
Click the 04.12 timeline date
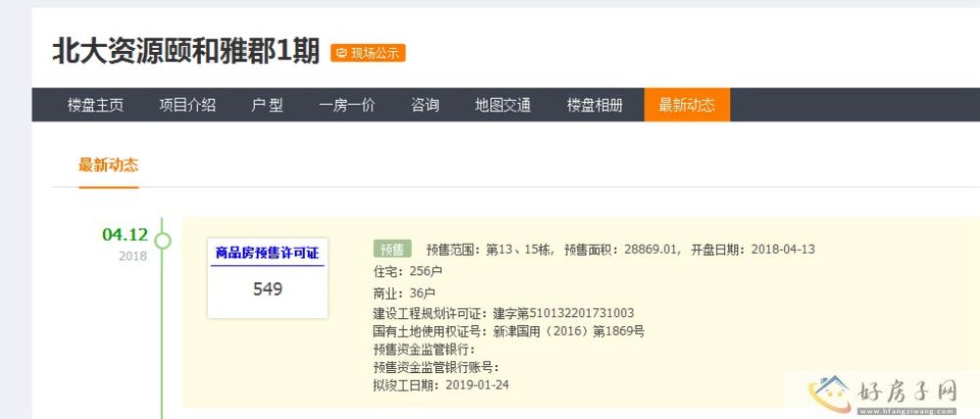124,235
